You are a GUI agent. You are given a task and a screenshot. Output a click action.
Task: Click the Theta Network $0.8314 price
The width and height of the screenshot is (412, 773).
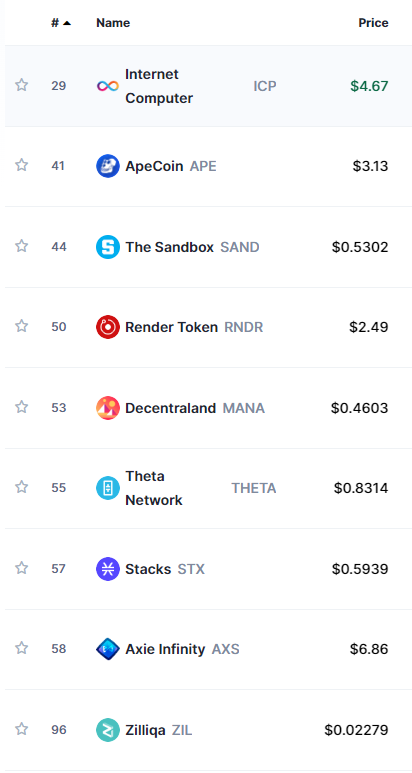pos(361,489)
